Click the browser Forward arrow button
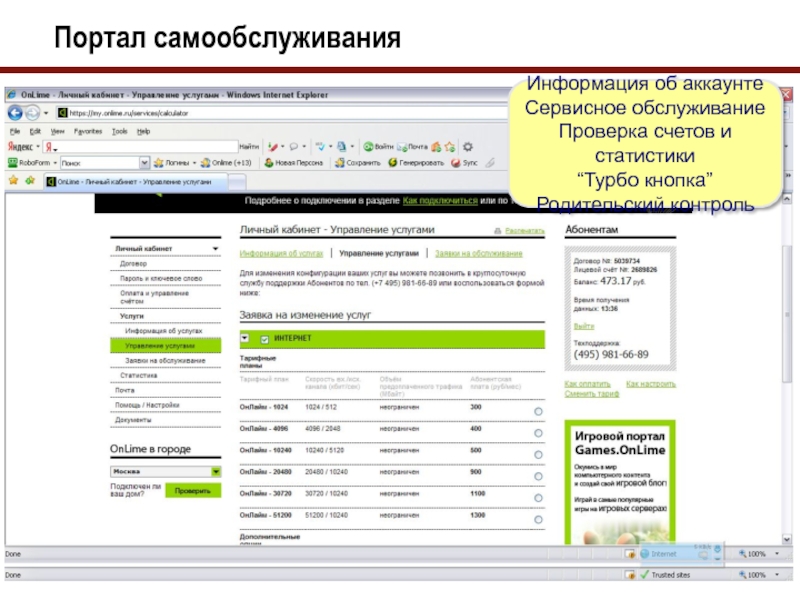The width and height of the screenshot is (800, 600). [x=33, y=113]
